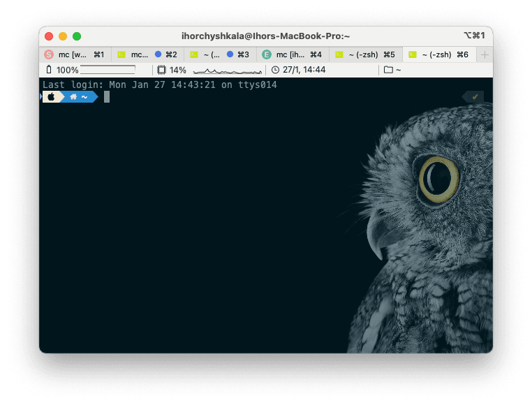
Task: Click the Apple logo prompt segment
Action: point(52,97)
